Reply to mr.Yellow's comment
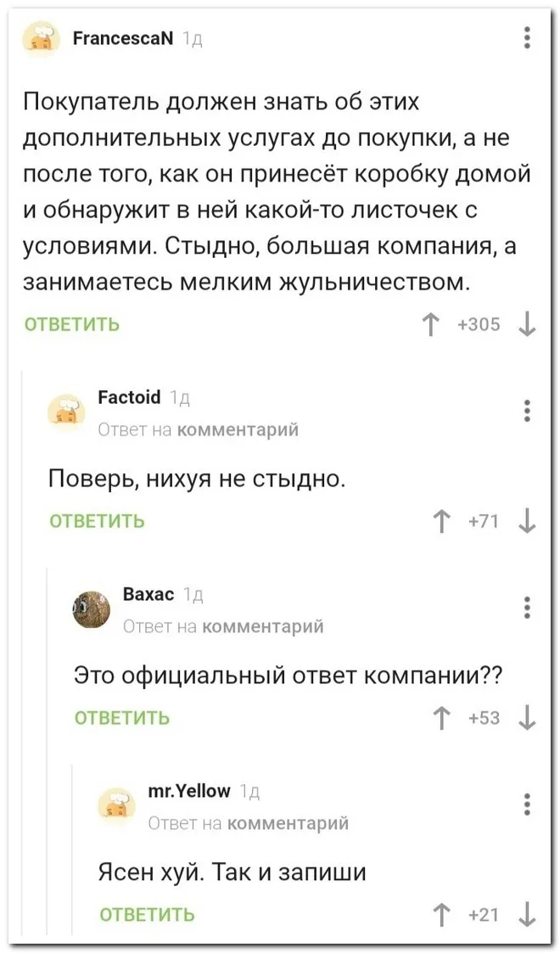The image size is (560, 953). (148, 914)
